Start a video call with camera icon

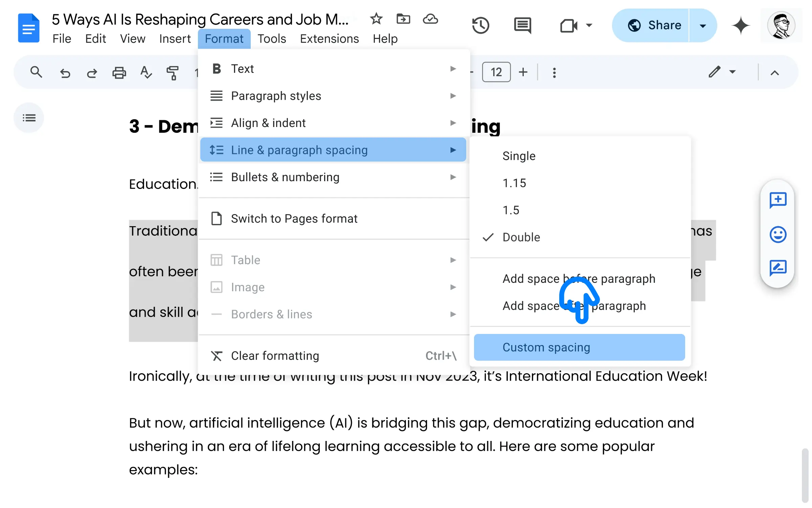point(568,25)
